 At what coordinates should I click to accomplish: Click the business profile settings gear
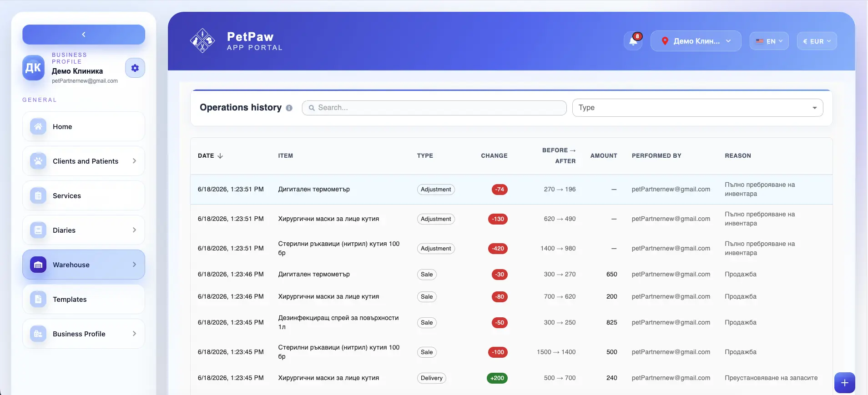pyautogui.click(x=135, y=68)
